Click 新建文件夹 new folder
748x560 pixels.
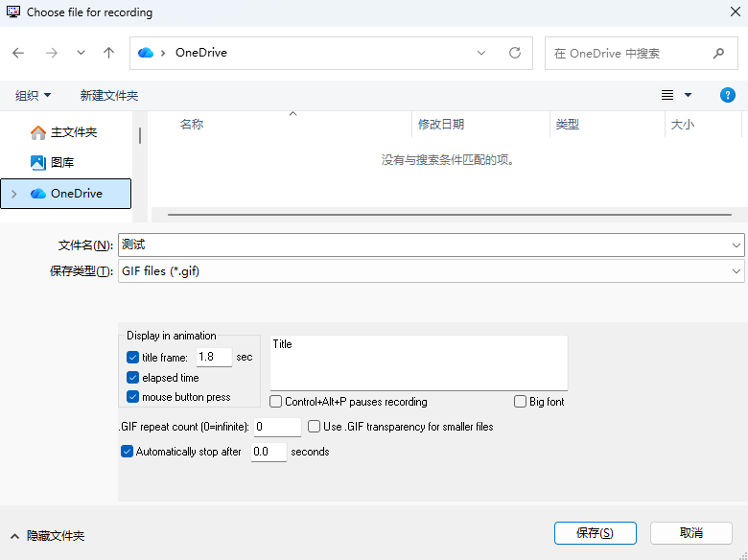(109, 96)
